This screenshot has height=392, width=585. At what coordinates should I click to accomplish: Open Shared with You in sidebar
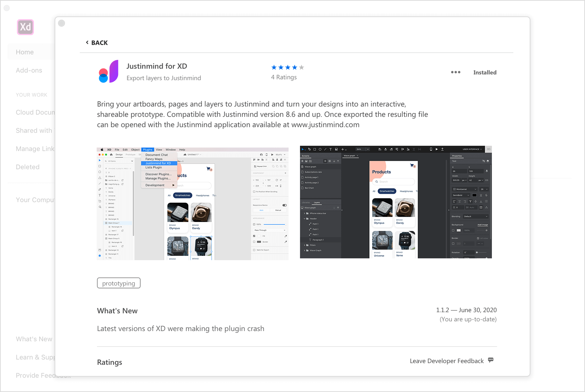pos(34,130)
